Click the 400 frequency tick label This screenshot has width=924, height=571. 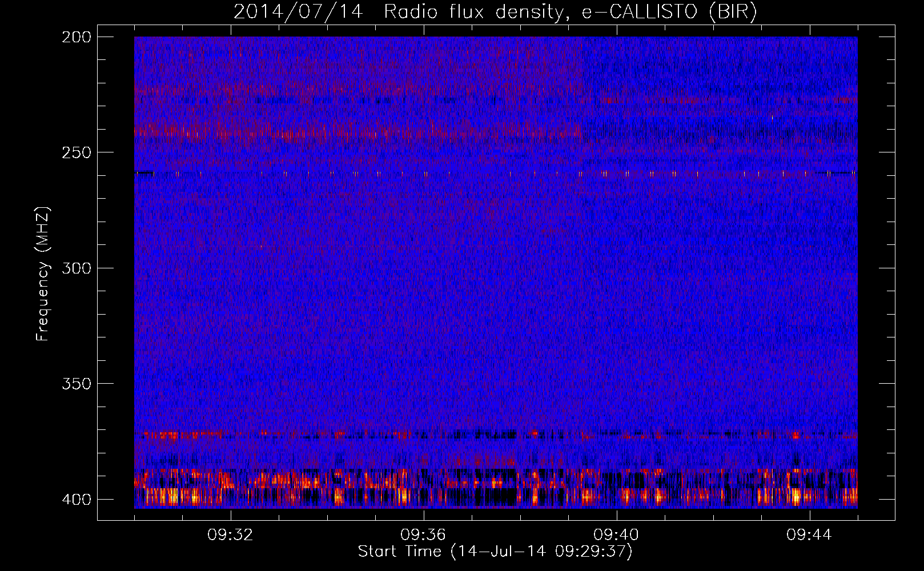76,500
